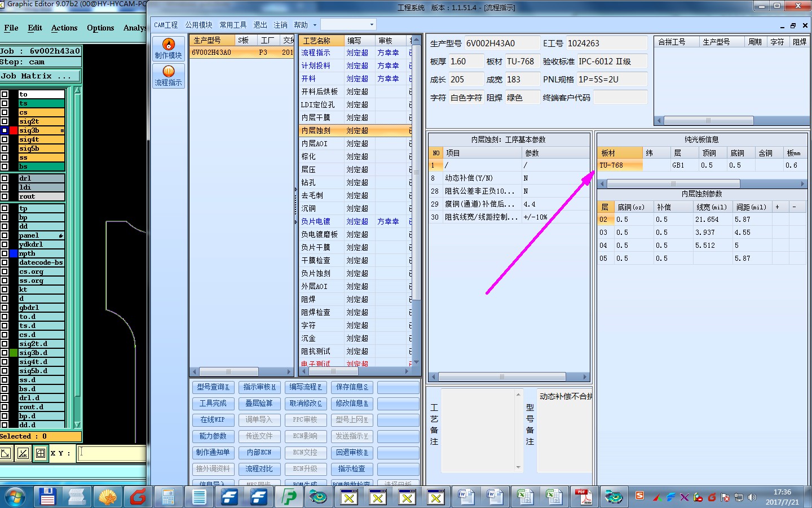Click the 板厚 1.60 field
Viewport: 812px width, 508px height.
(466, 62)
